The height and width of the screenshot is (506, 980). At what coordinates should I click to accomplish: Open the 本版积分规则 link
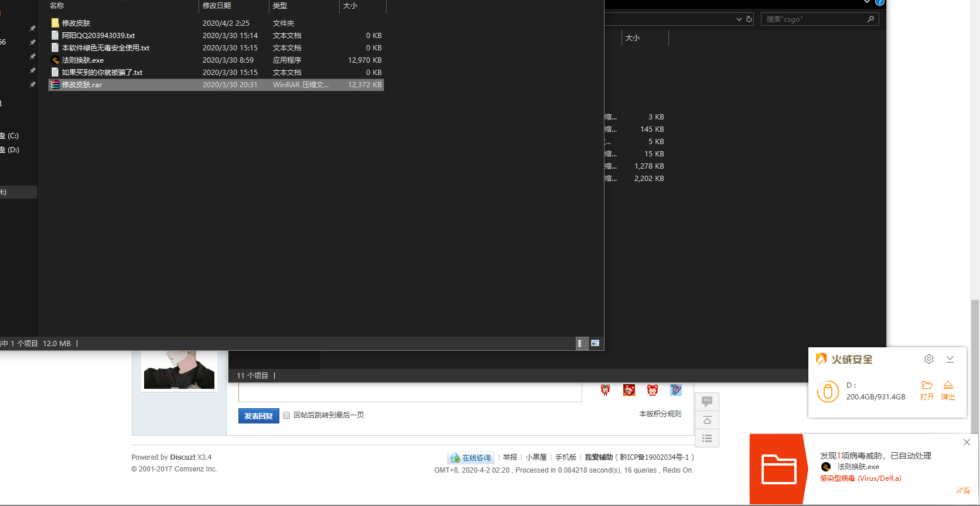660,414
